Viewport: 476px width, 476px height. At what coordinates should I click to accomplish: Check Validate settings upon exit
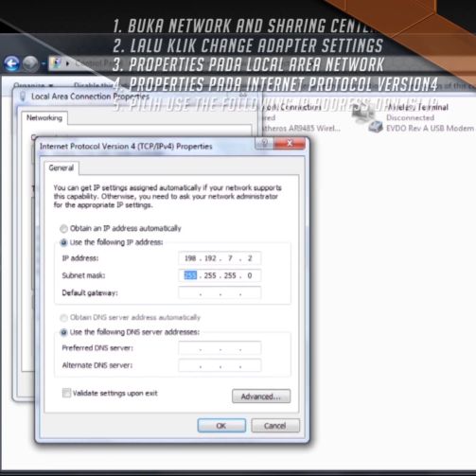coord(66,393)
